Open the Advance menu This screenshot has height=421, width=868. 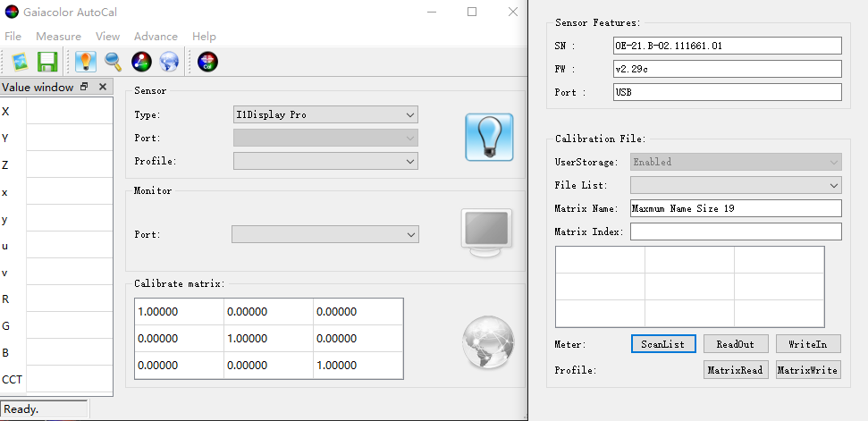156,37
